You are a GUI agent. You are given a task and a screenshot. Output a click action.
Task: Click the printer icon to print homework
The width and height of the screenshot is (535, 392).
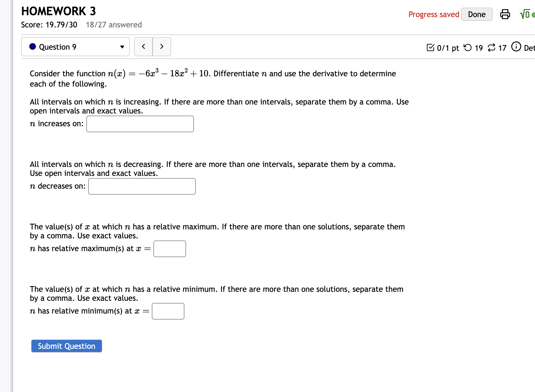point(505,14)
